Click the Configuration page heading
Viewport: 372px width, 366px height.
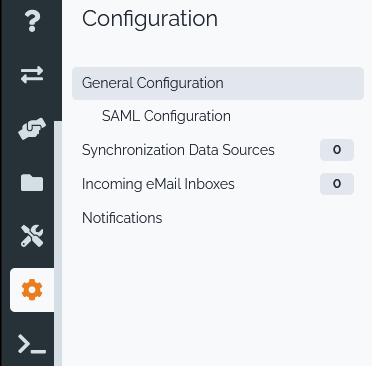point(150,19)
